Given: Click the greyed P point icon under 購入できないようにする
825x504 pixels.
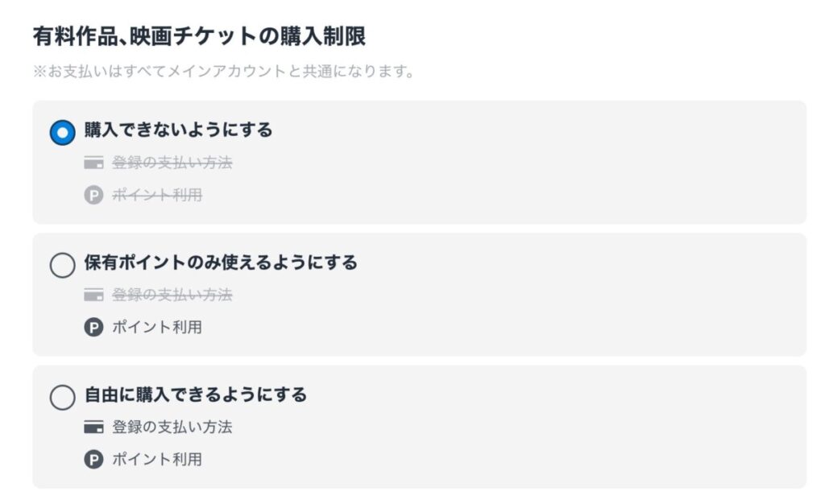Looking at the screenshot, I should (x=93, y=196).
